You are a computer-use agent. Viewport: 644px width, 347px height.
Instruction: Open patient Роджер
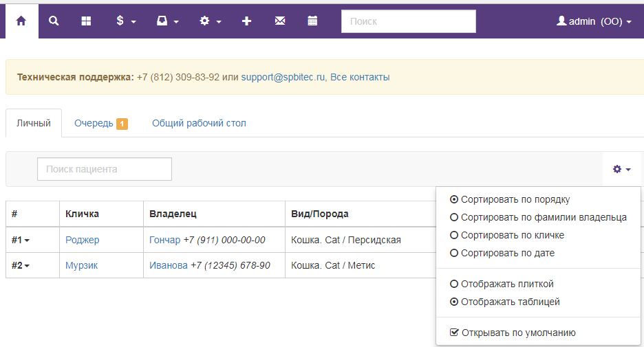82,240
